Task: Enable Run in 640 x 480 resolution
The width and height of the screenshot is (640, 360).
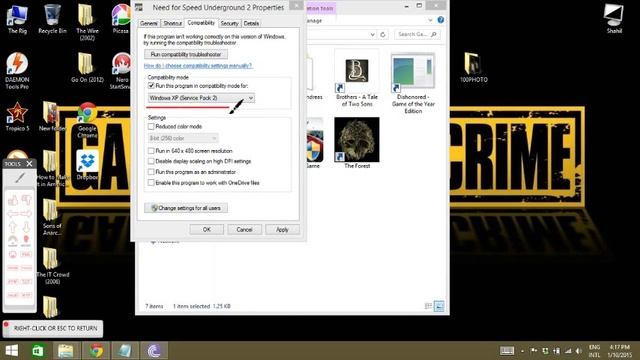Action: tap(151, 151)
